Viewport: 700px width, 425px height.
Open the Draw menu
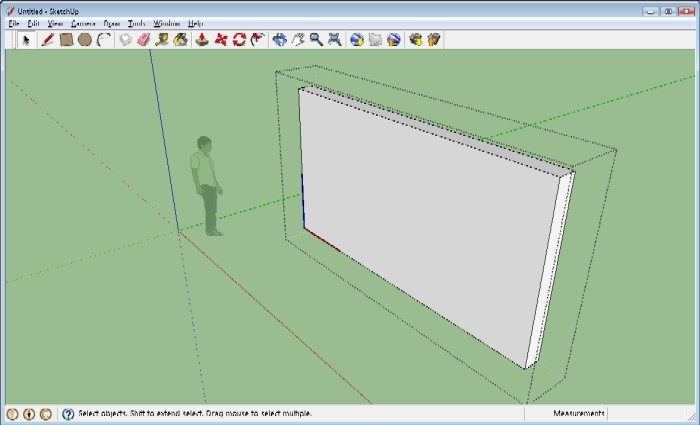pyautogui.click(x=112, y=24)
